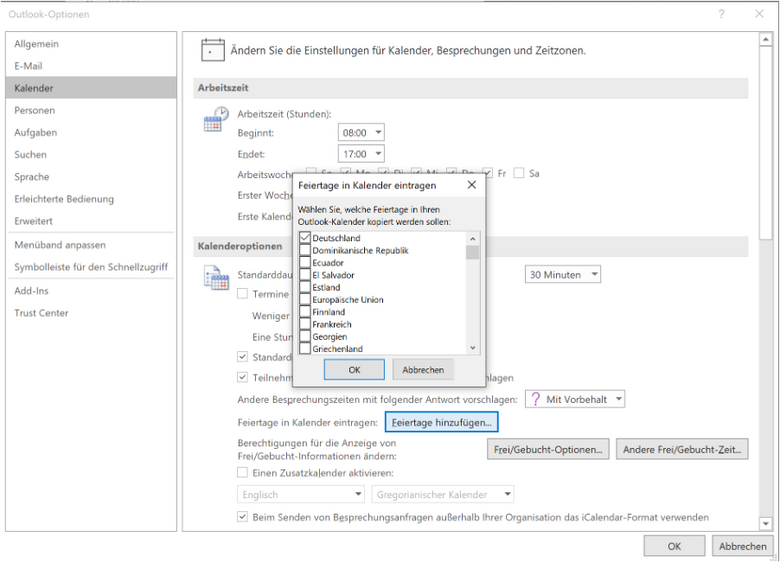
Task: Open the Trust Center category
Action: (x=91, y=313)
